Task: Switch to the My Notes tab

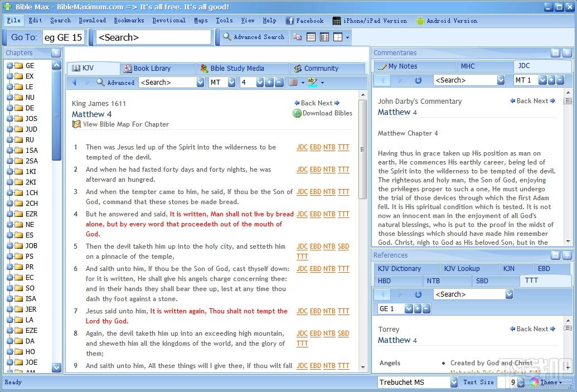Action: (x=415, y=66)
